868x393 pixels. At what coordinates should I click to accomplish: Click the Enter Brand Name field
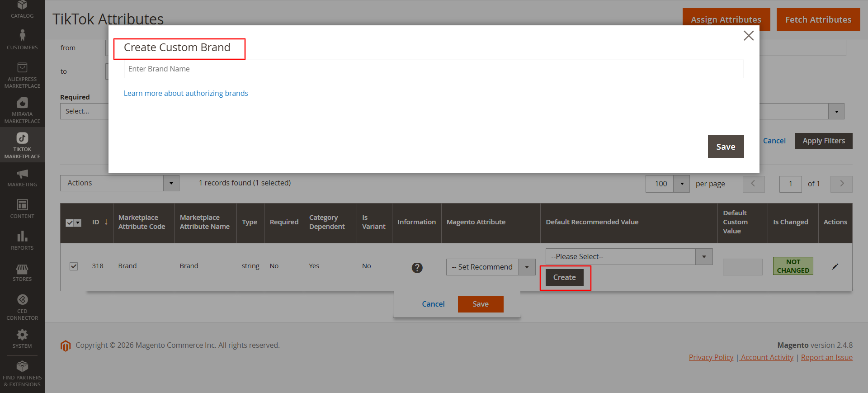pyautogui.click(x=433, y=69)
